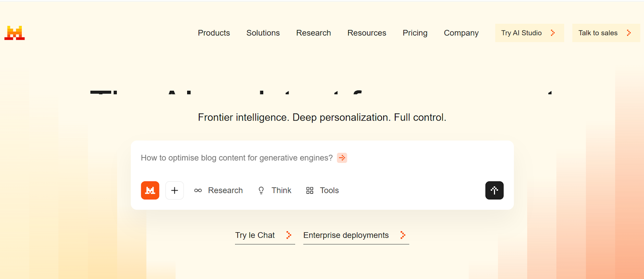This screenshot has height=279, width=644.
Task: Click the Try AI Studio button
Action: click(x=529, y=33)
